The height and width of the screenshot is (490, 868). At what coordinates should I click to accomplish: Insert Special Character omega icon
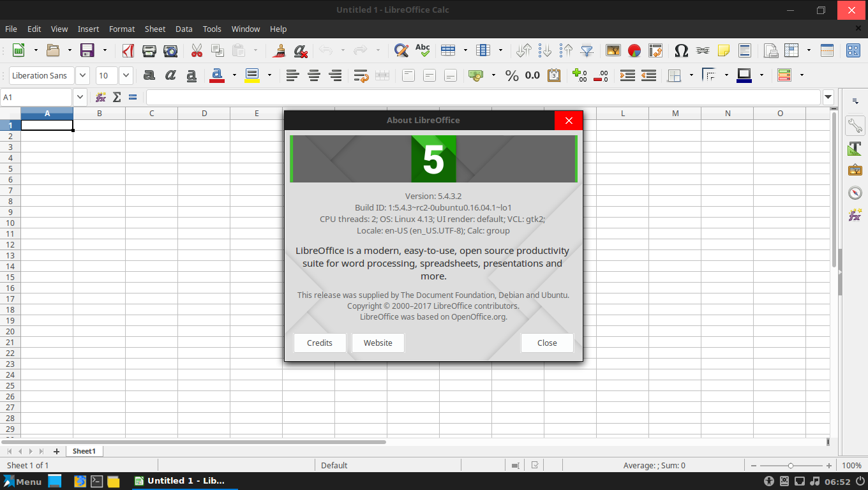681,50
